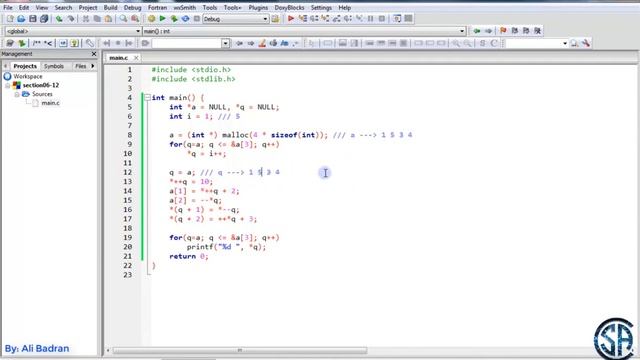Screen dimensions: 640x360
Task: Click the Jump forward arrow
Action: coord(488,31)
